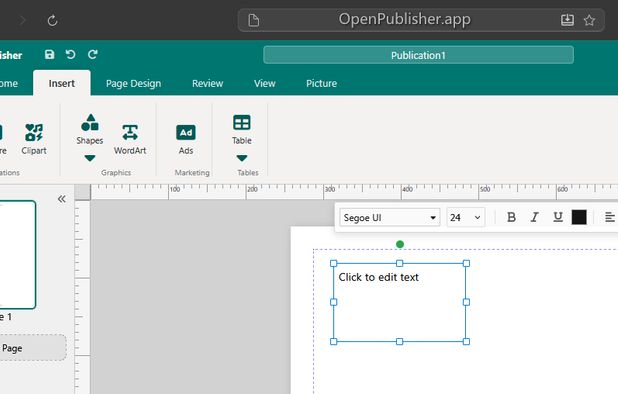
Task: Bookmark this page with the star icon
Action: (x=589, y=20)
